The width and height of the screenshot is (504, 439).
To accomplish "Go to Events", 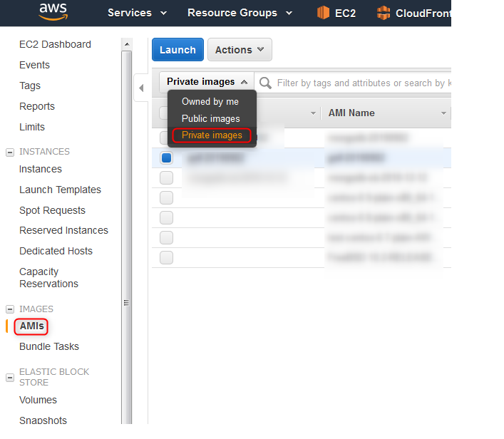I will tap(34, 65).
